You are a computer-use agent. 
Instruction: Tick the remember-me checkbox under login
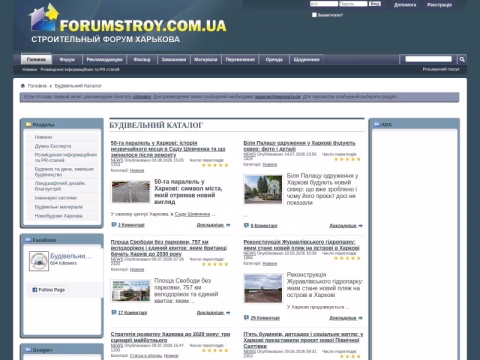point(314,15)
